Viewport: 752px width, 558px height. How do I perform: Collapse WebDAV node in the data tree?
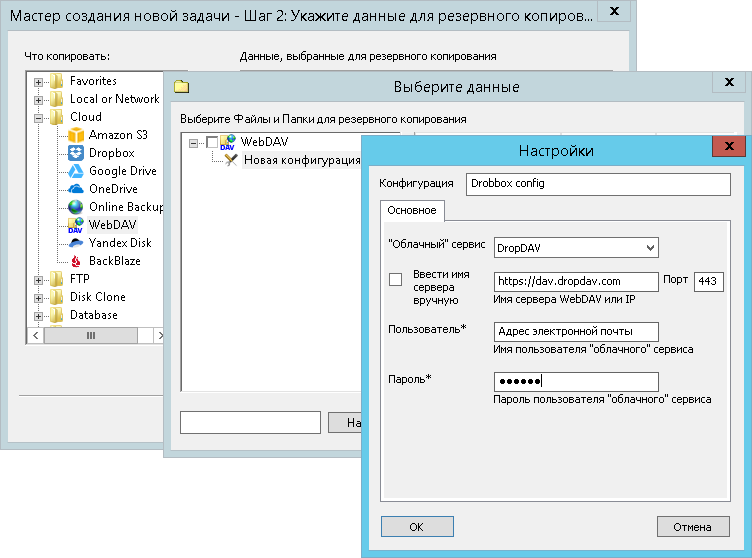pos(193,143)
